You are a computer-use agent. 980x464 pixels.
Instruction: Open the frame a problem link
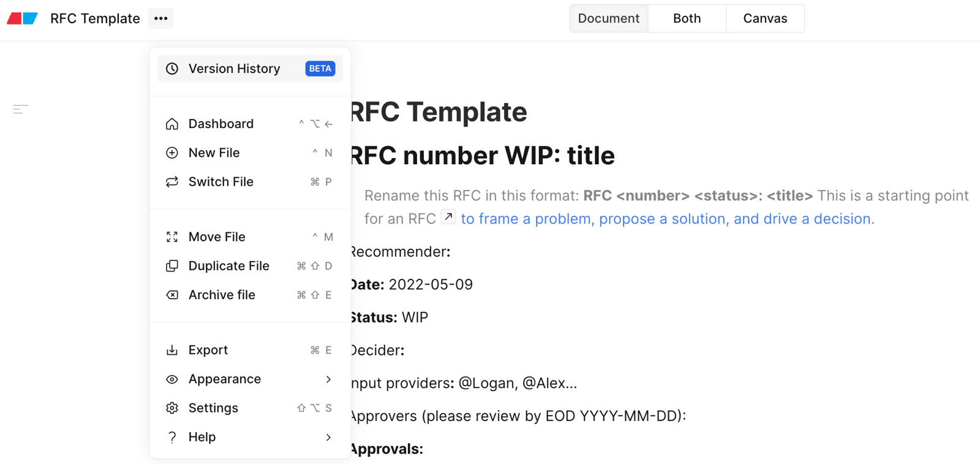click(667, 219)
